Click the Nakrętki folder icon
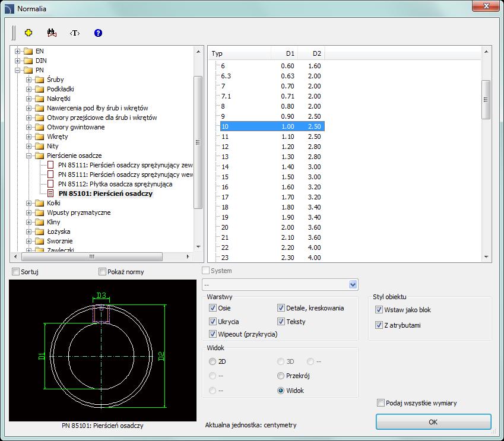 coord(40,99)
